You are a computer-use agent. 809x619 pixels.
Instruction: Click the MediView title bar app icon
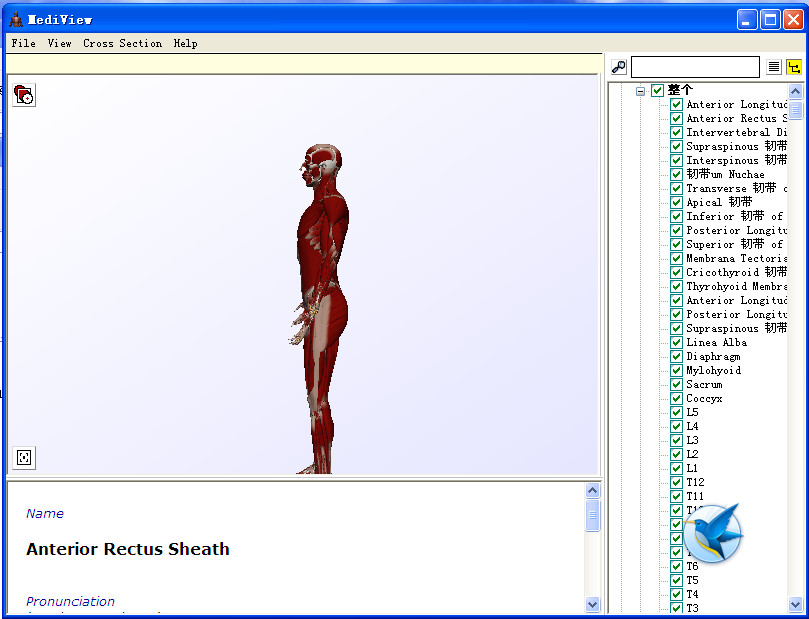[x=15, y=19]
